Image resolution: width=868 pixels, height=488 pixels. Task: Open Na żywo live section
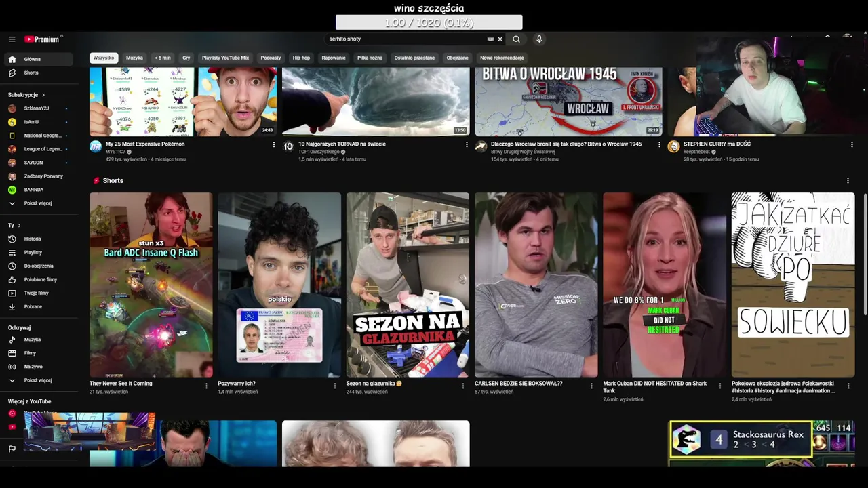tap(39, 367)
